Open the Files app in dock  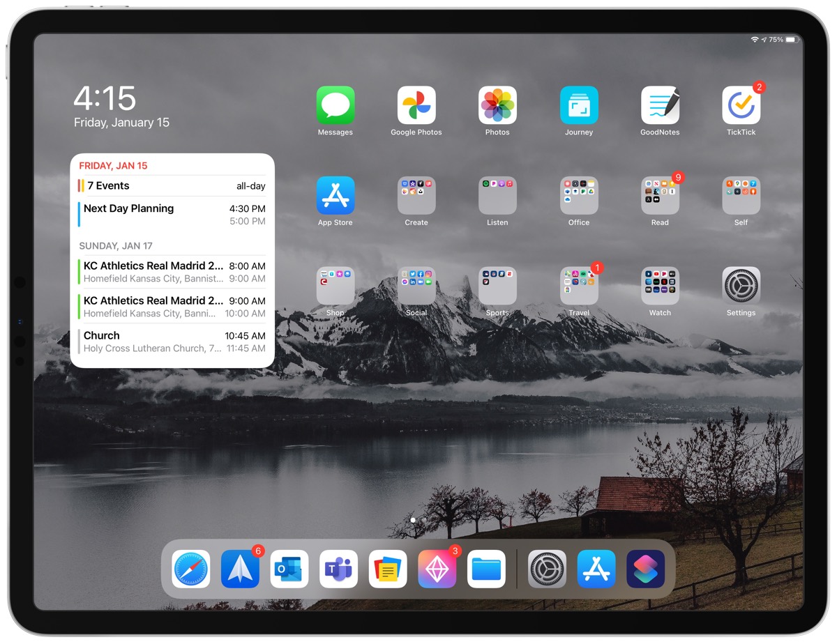point(486,569)
